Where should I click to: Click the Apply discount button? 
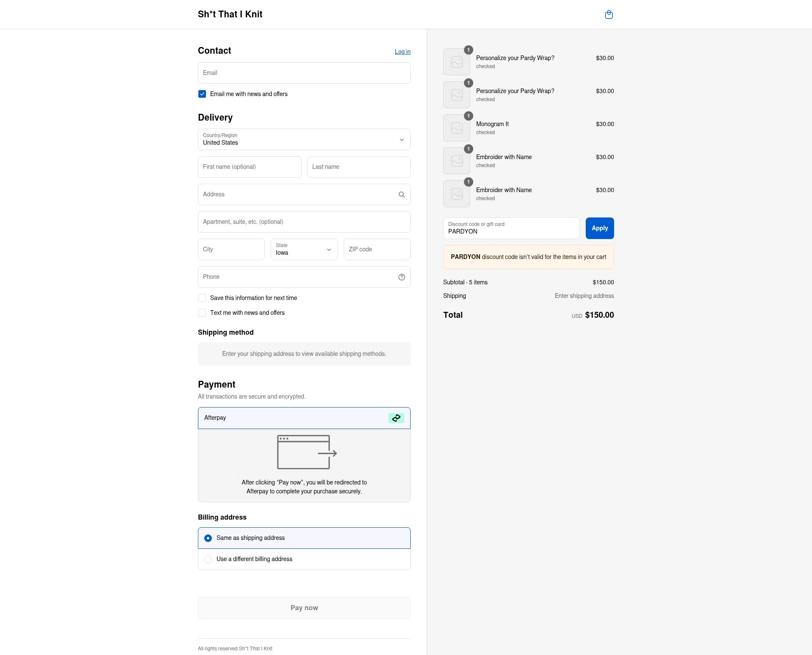[x=599, y=228]
